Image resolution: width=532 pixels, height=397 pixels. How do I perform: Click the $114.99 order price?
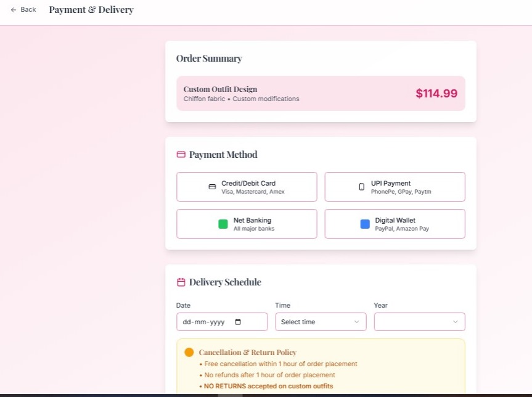pyautogui.click(x=436, y=94)
